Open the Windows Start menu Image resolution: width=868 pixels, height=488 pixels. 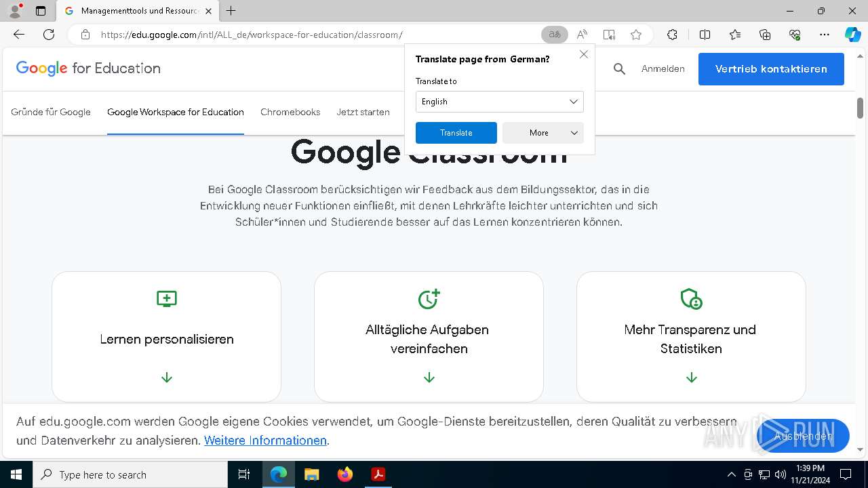[16, 474]
